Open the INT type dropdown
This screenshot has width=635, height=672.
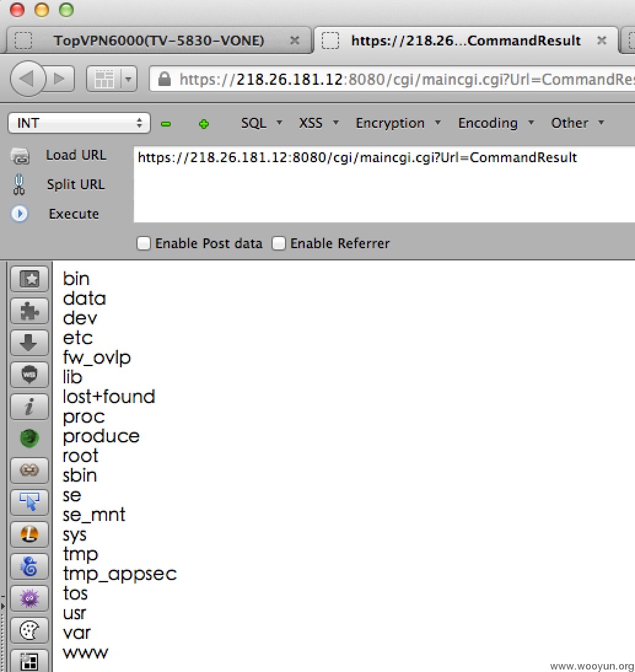[x=79, y=123]
